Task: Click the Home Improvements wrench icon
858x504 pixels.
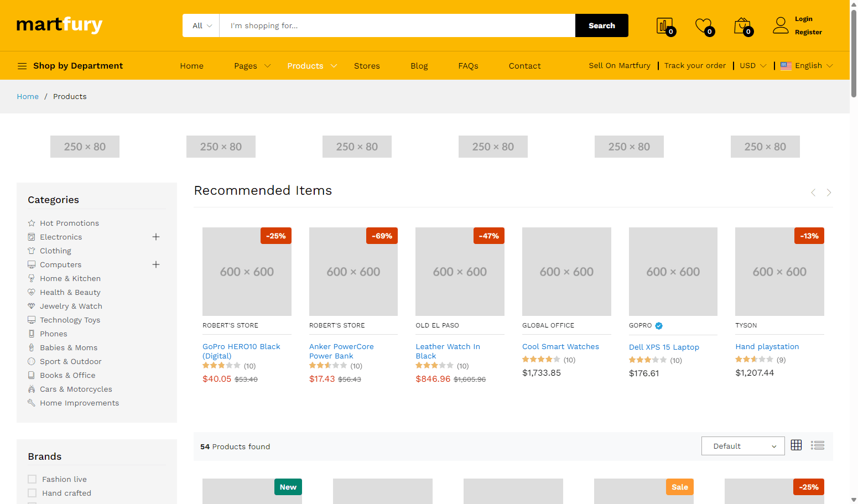Action: click(32, 403)
